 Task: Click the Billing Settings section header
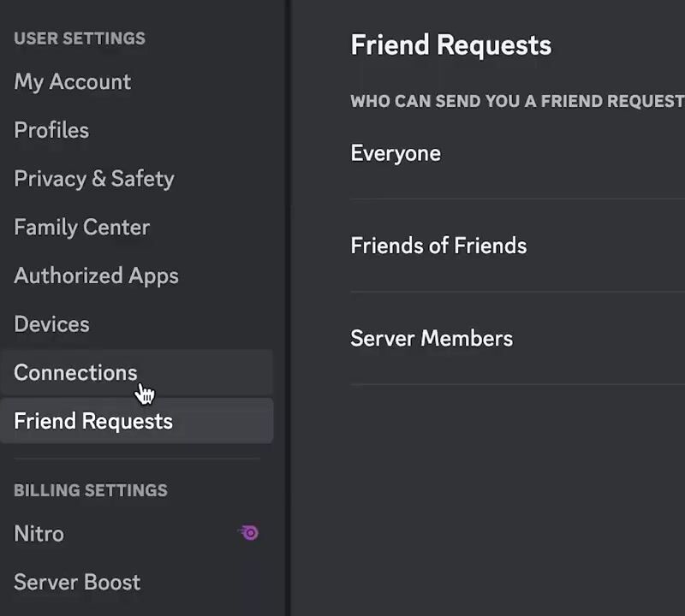(x=91, y=490)
